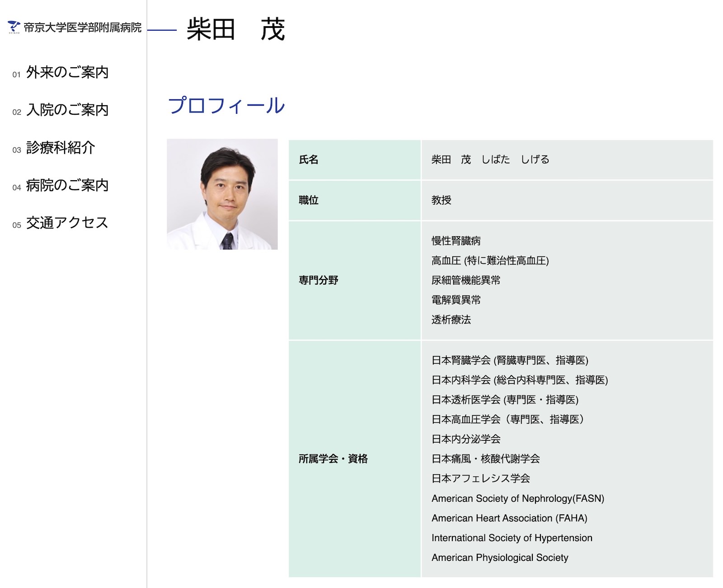Click the International Society of Hypertension entry
This screenshot has height=588, width=723.
coord(512,538)
